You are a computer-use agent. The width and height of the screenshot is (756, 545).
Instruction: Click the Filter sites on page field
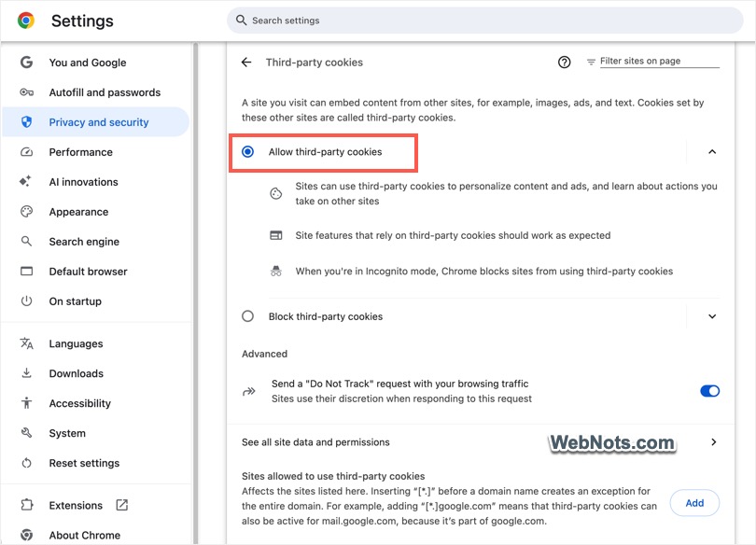pos(659,62)
